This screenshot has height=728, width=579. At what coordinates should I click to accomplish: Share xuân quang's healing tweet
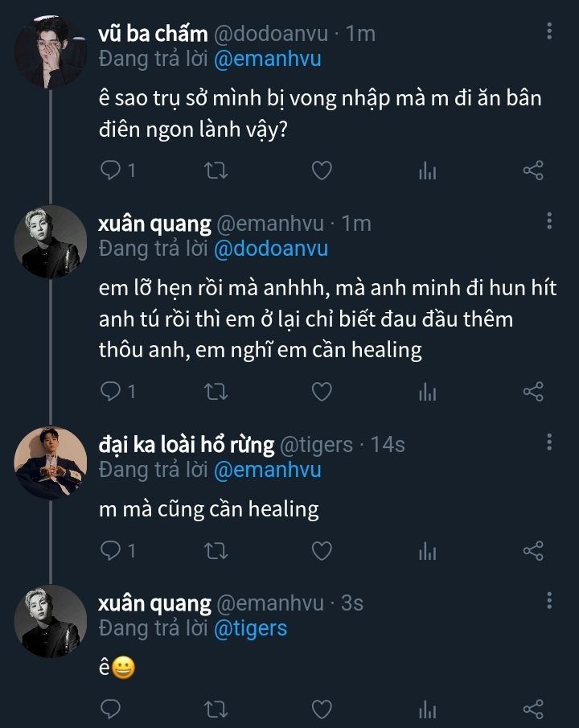[x=533, y=392]
